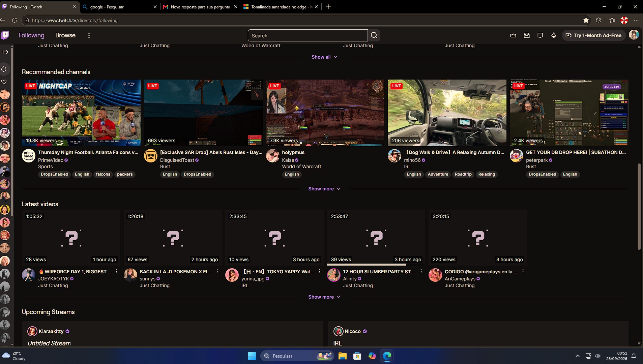Click the search magnifier button

pos(374,35)
